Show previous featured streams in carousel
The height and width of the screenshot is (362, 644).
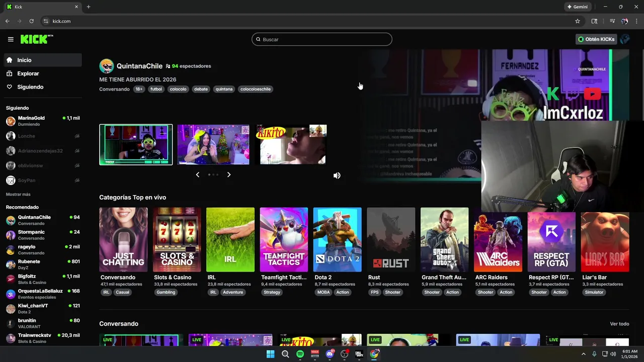point(197,174)
